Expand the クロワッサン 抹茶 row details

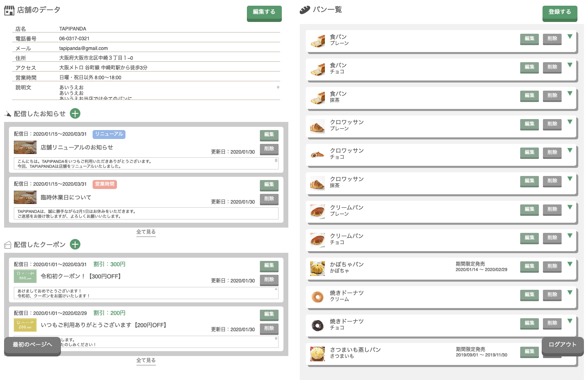(570, 179)
